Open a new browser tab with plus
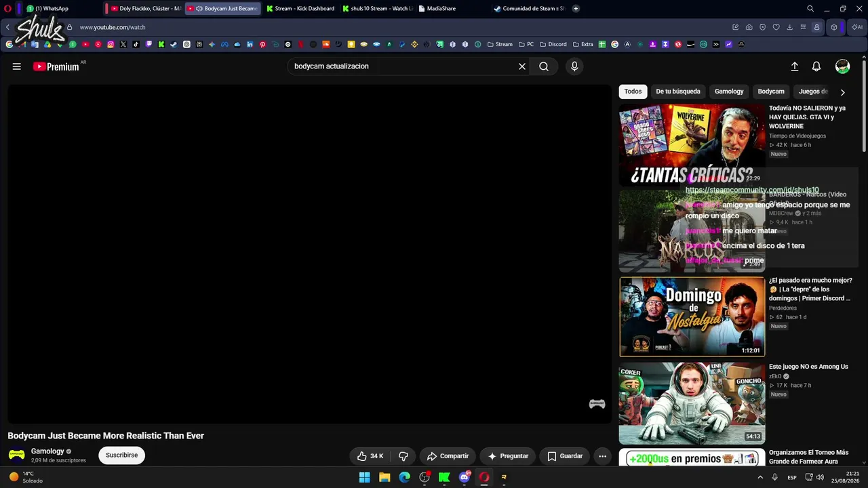The image size is (868, 488). click(x=576, y=9)
